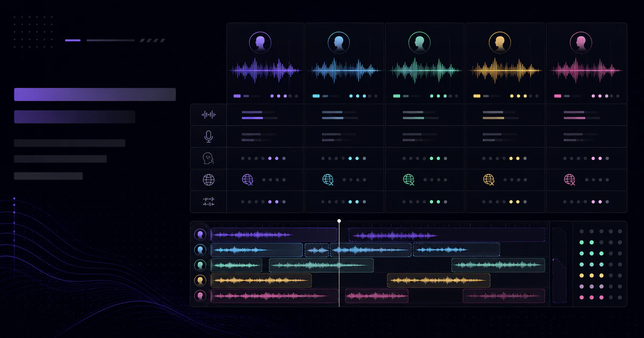This screenshot has height=338, width=644.
Task: Select the first yellow clip on timeline
Action: tap(261, 280)
